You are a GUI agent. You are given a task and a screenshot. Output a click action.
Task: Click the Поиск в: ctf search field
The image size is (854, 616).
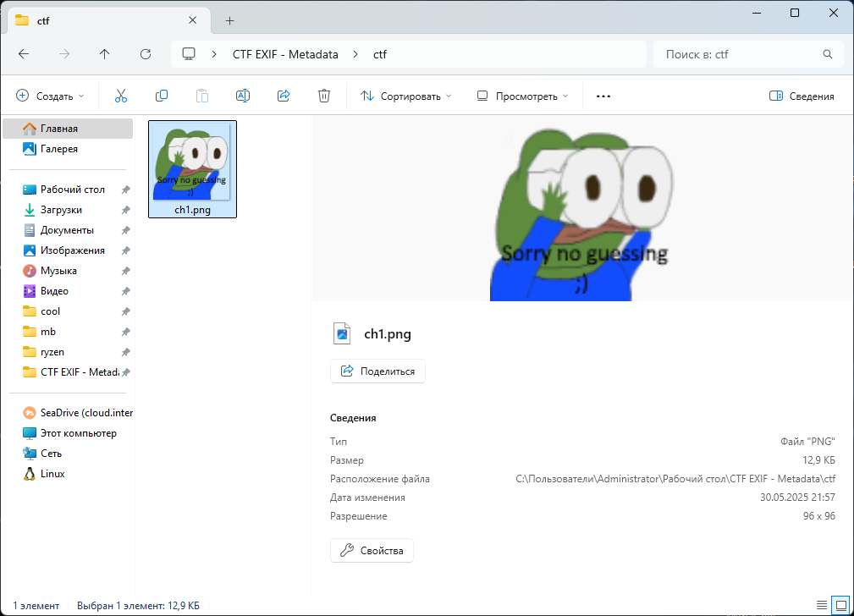pyautogui.click(x=747, y=54)
